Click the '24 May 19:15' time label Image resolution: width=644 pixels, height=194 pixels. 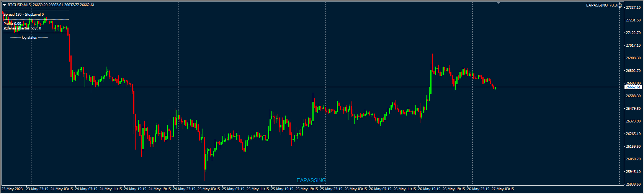pyautogui.click(x=160, y=189)
